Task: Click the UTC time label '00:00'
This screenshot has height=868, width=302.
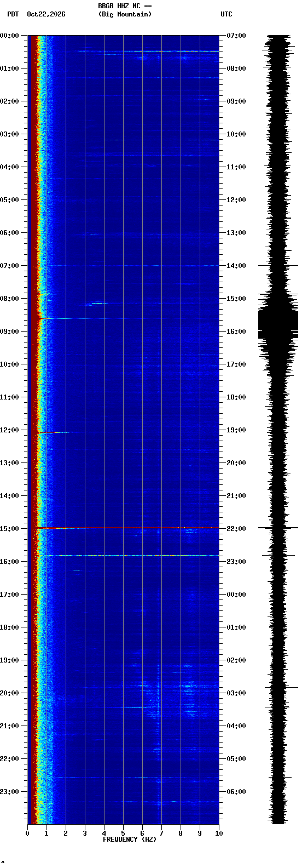Action: coord(236,595)
